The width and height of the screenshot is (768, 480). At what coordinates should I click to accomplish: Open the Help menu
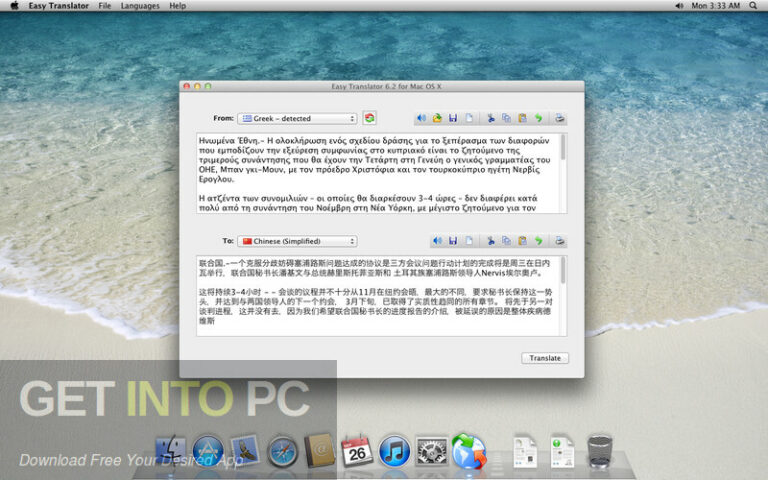coord(177,6)
